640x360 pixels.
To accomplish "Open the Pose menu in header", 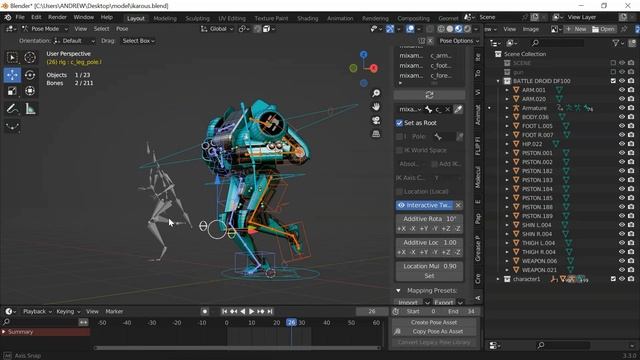I will pos(122,29).
